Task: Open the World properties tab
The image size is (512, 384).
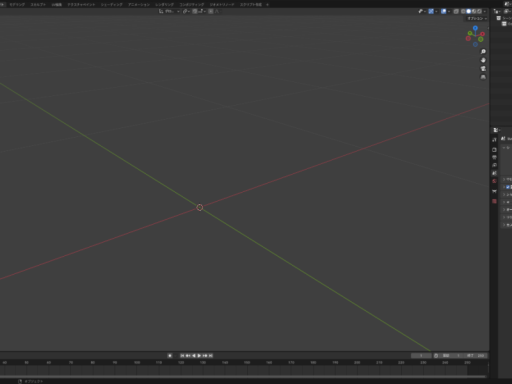Action: coord(494,181)
